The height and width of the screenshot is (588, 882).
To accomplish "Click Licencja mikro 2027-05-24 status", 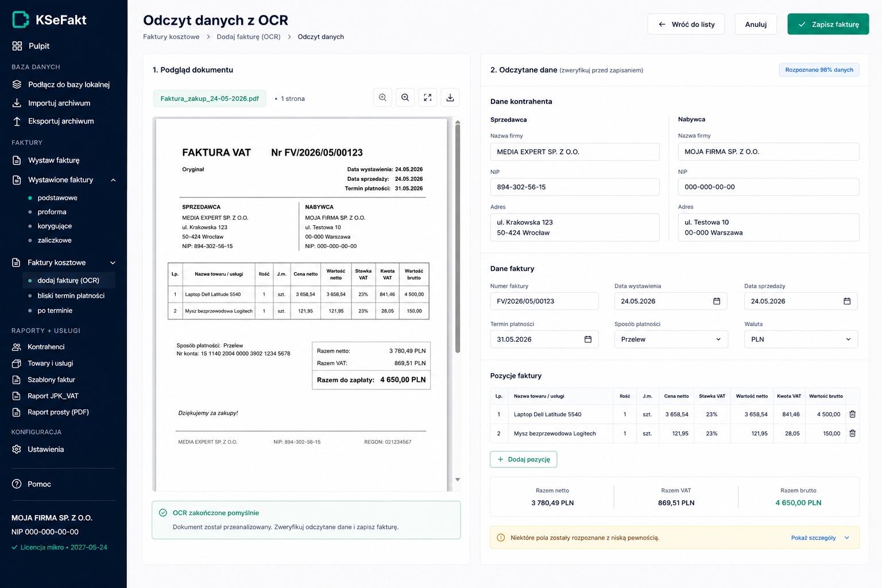I will tap(59, 547).
